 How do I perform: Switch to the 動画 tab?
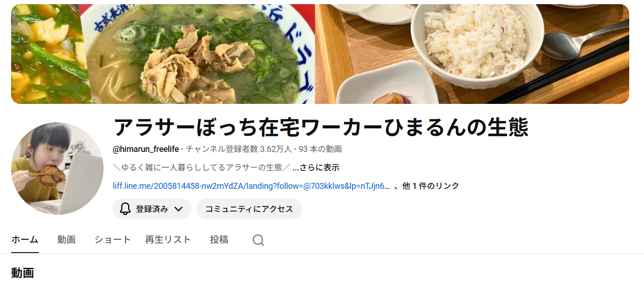pyautogui.click(x=67, y=240)
